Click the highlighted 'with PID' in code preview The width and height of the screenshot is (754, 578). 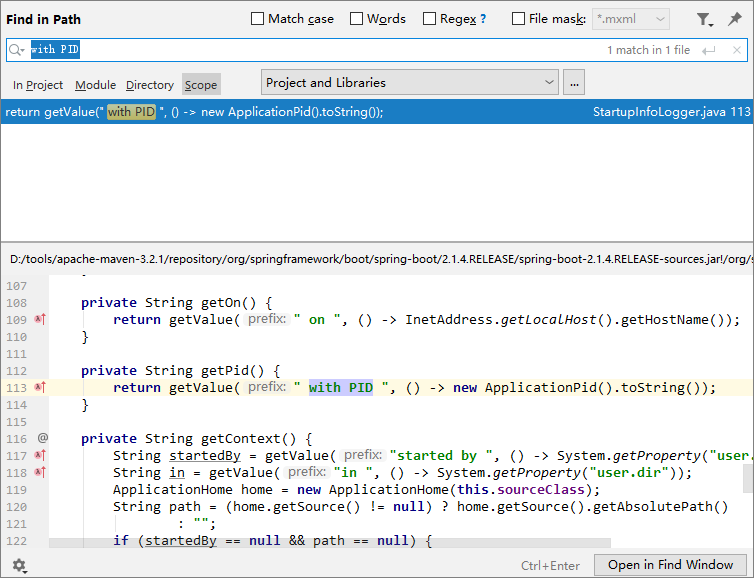click(x=340, y=387)
